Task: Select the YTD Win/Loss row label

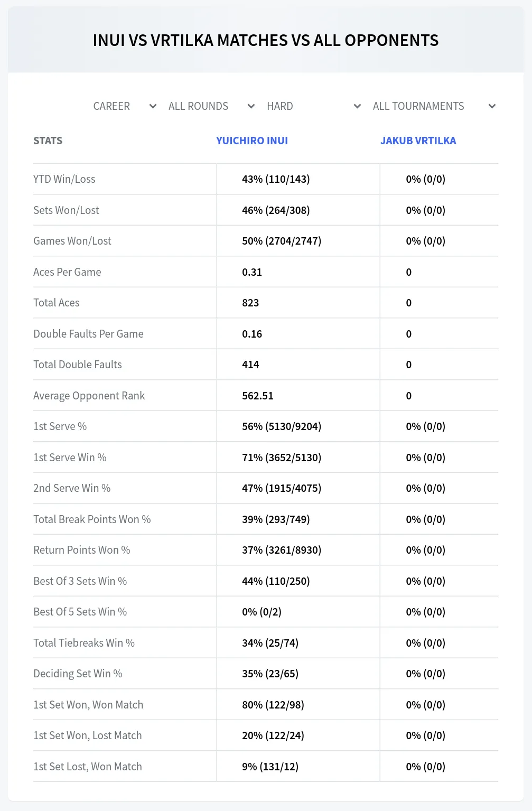Action: (x=64, y=179)
